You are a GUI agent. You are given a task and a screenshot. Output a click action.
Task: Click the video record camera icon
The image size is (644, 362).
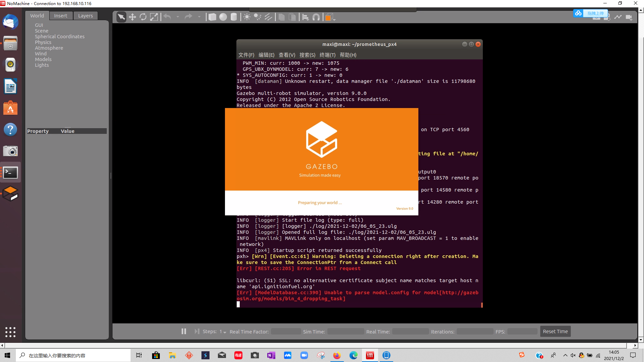[x=629, y=17]
